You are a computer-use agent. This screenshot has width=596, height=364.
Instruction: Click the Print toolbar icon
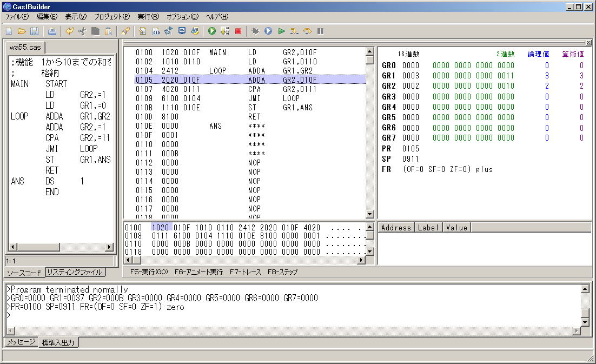coord(52,31)
